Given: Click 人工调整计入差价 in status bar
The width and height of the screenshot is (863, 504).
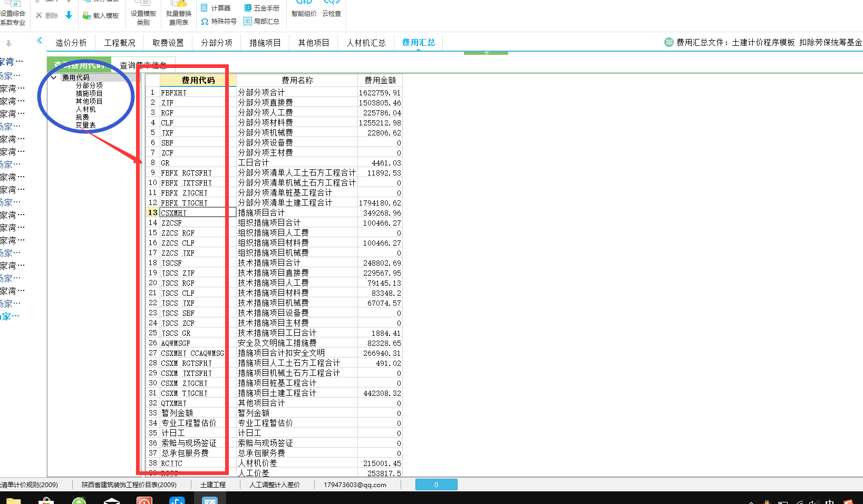Looking at the screenshot, I should click(x=275, y=484).
